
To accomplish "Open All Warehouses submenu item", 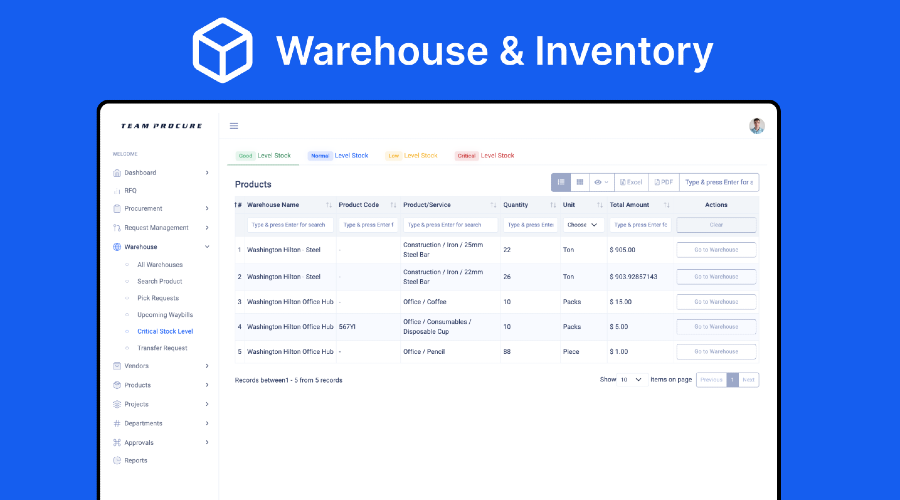I will [160, 265].
